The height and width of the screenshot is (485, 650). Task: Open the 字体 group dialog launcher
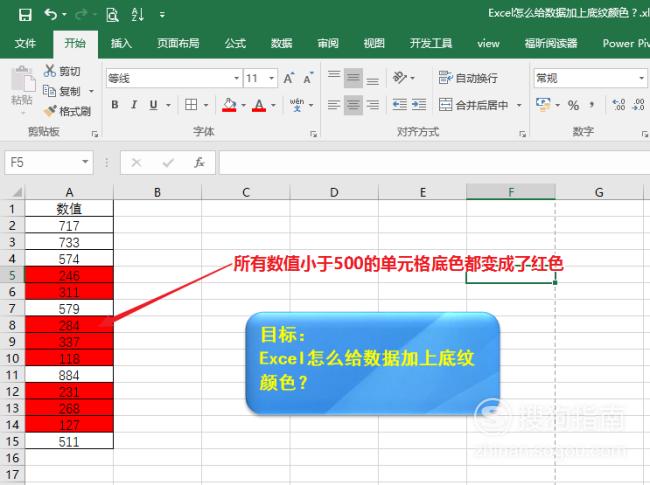[x=313, y=133]
